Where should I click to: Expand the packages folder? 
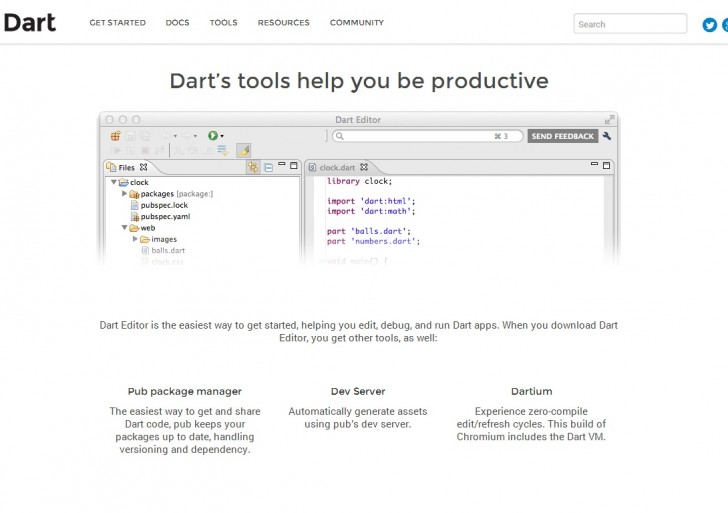(124, 194)
